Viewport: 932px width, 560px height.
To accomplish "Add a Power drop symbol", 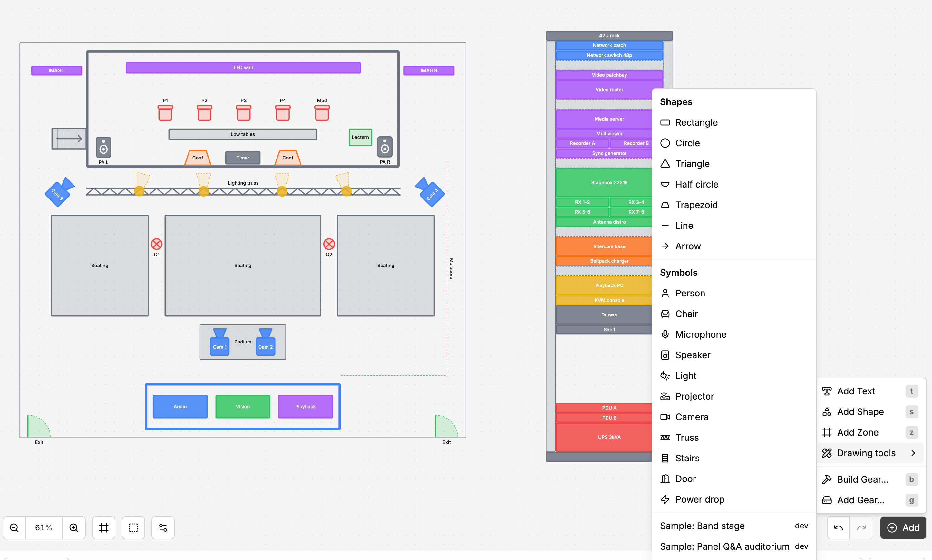I will [734, 500].
